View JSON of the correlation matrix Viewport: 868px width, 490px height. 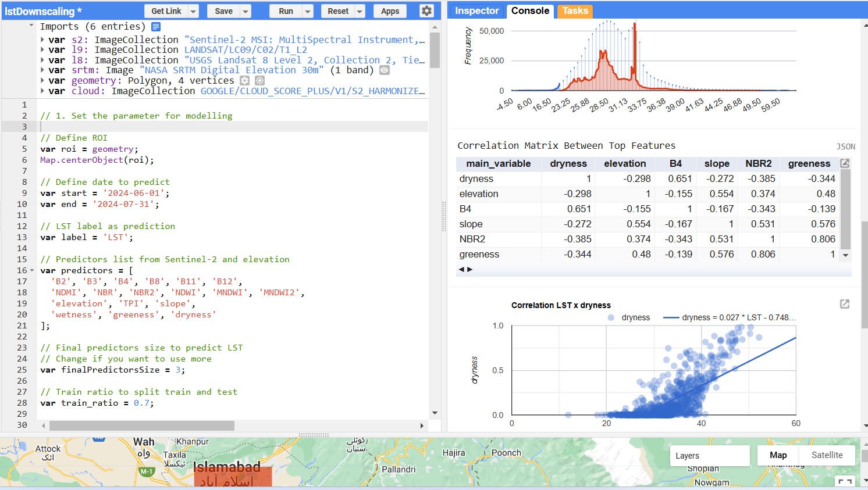[x=846, y=146]
